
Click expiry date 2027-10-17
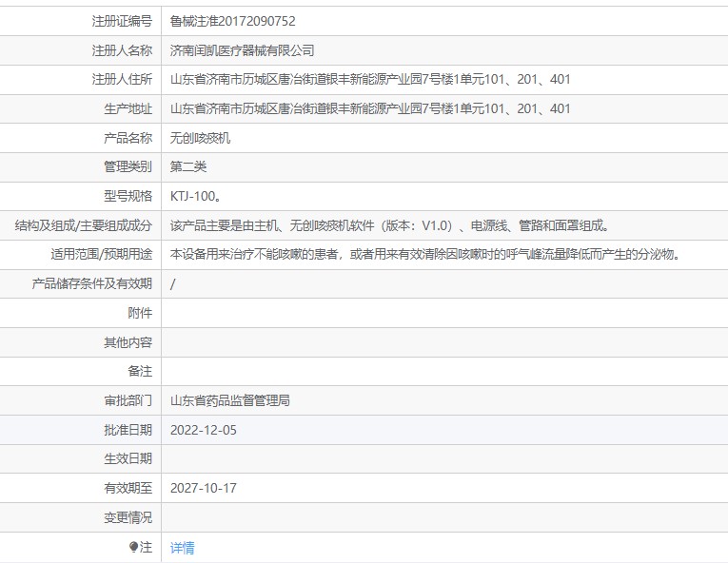point(204,488)
